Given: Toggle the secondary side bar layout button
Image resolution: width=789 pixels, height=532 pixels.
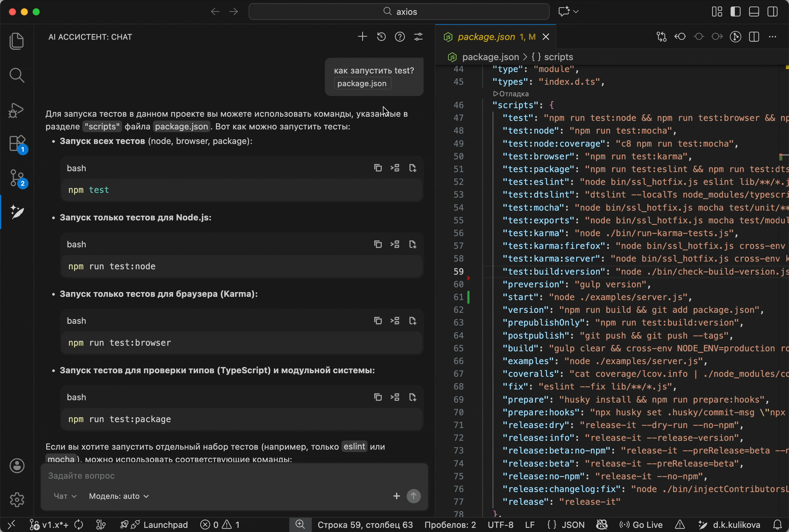Looking at the screenshot, I should tap(773, 12).
